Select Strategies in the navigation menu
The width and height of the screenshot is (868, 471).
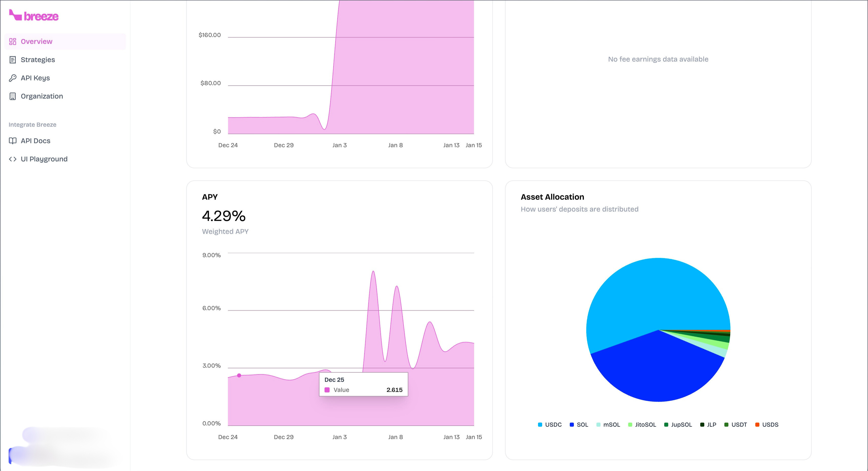[x=38, y=59]
